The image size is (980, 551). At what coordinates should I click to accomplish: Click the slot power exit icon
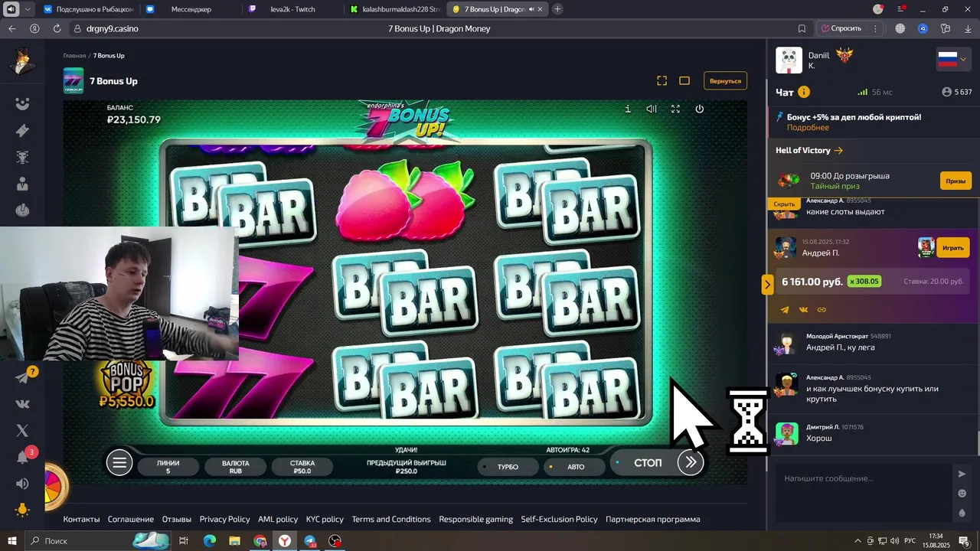point(699,109)
